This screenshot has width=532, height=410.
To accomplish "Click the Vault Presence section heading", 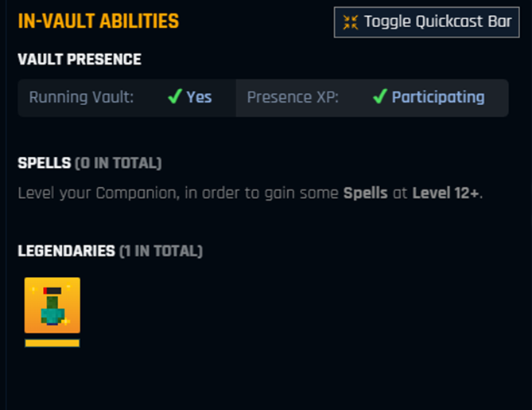I will 80,60.
